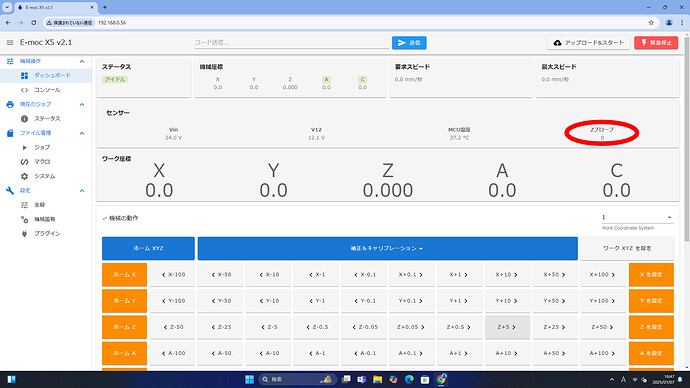Jog X axis by X-100
The height and width of the screenshot is (388, 690).
pyautogui.click(x=172, y=275)
